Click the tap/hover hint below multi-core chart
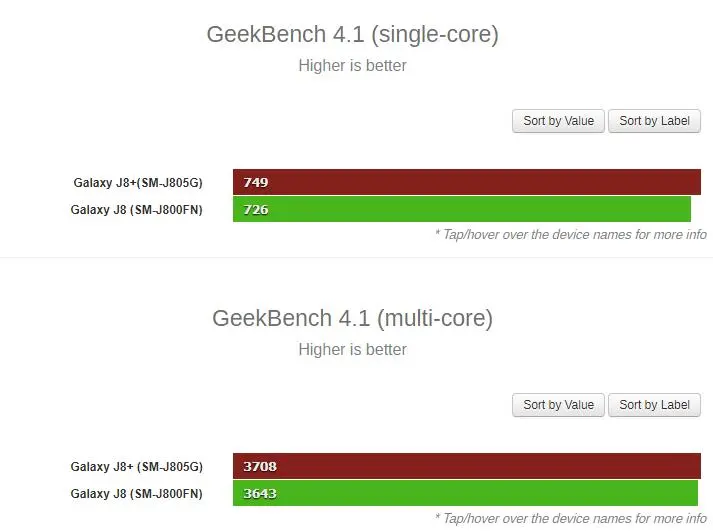 point(571,518)
